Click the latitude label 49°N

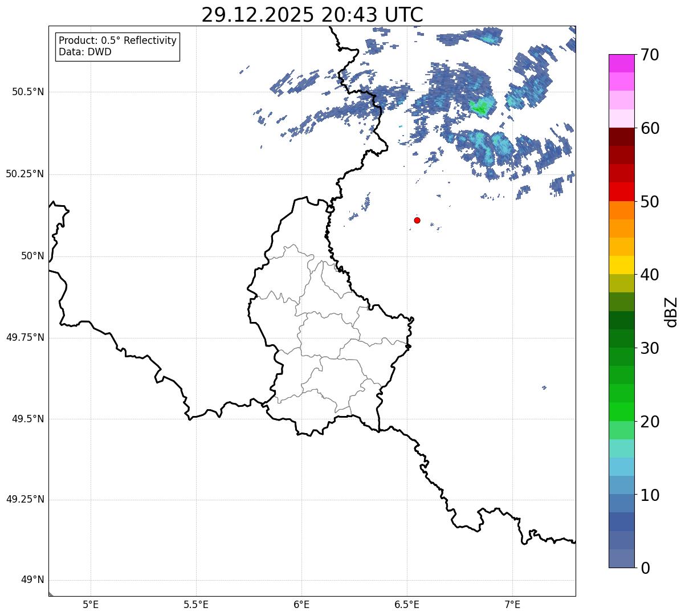32,581
